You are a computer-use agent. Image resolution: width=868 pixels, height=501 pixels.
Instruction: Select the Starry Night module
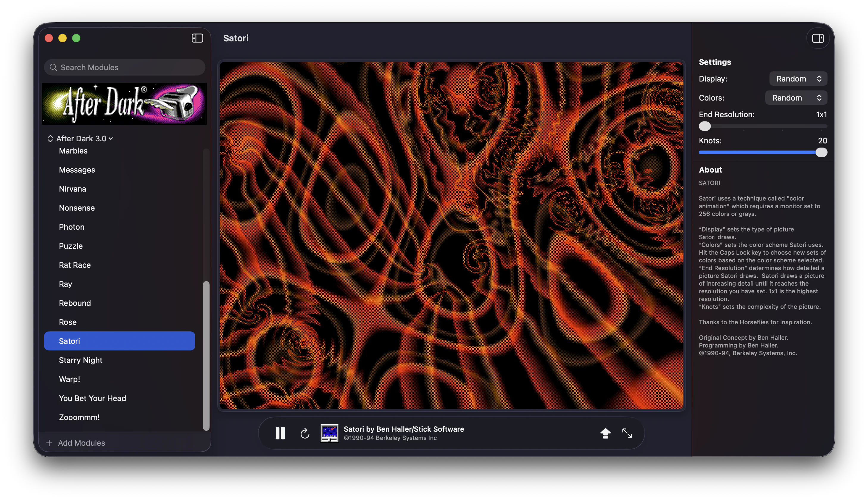119,360
